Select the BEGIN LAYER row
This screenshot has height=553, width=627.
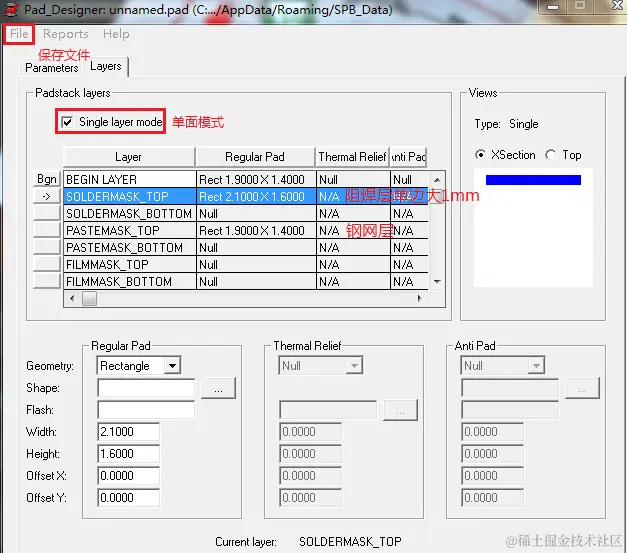[x=130, y=180]
